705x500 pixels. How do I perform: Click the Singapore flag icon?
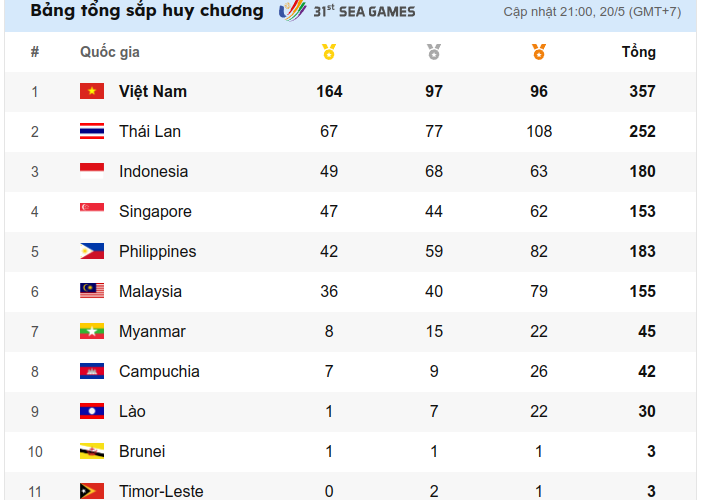(92, 212)
